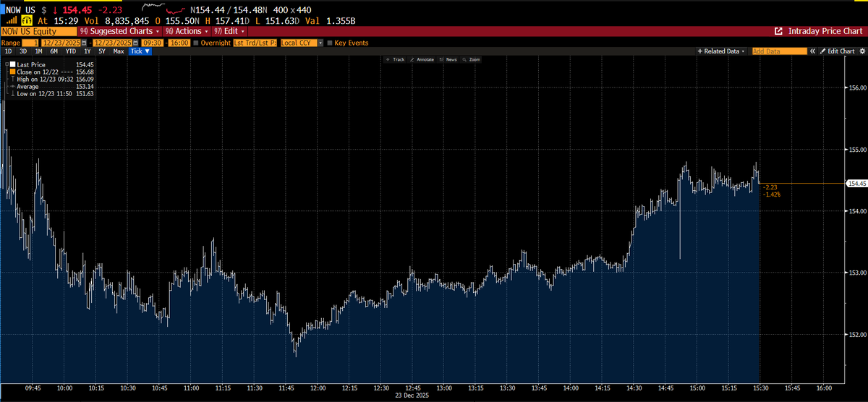This screenshot has height=402, width=868.
Task: Click the NOW US Equity security field
Action: pos(38,31)
